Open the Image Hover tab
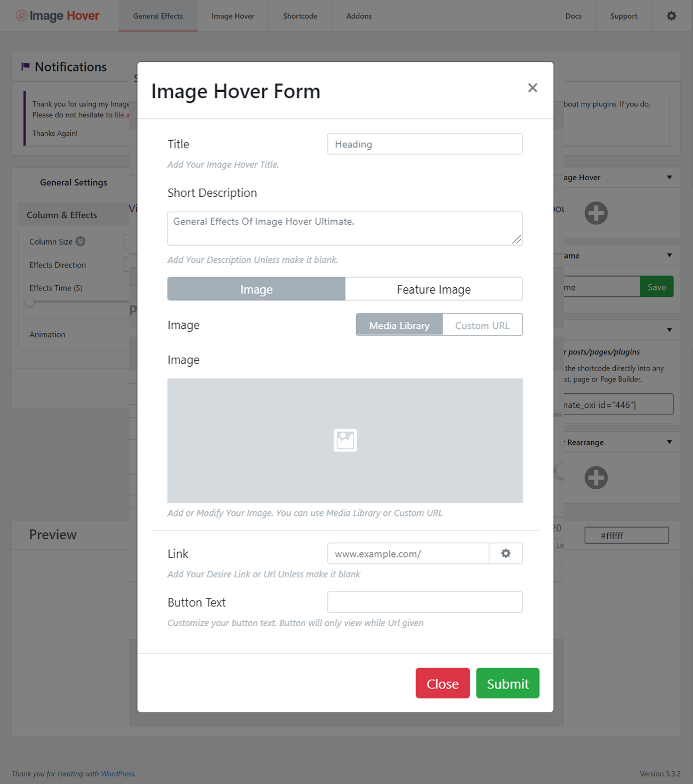The image size is (693, 784). click(233, 16)
